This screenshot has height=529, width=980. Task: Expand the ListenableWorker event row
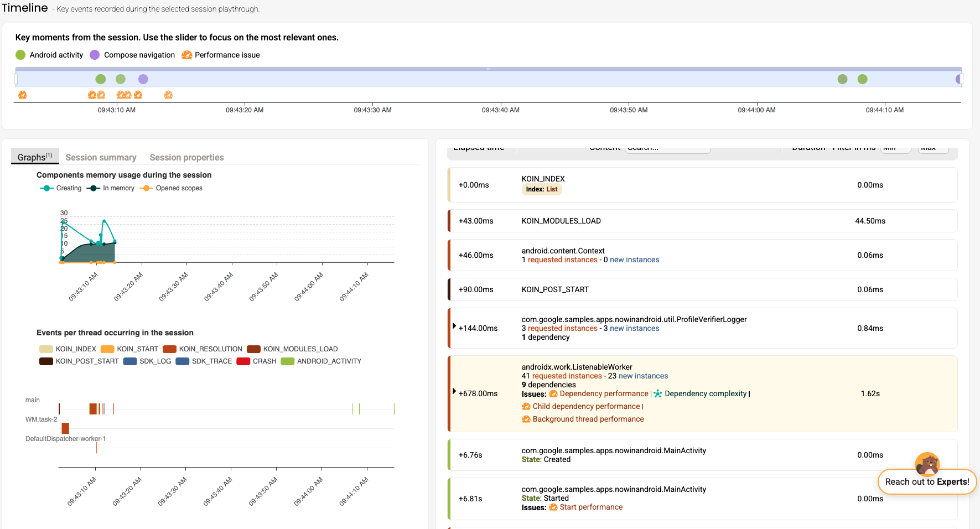tap(454, 391)
